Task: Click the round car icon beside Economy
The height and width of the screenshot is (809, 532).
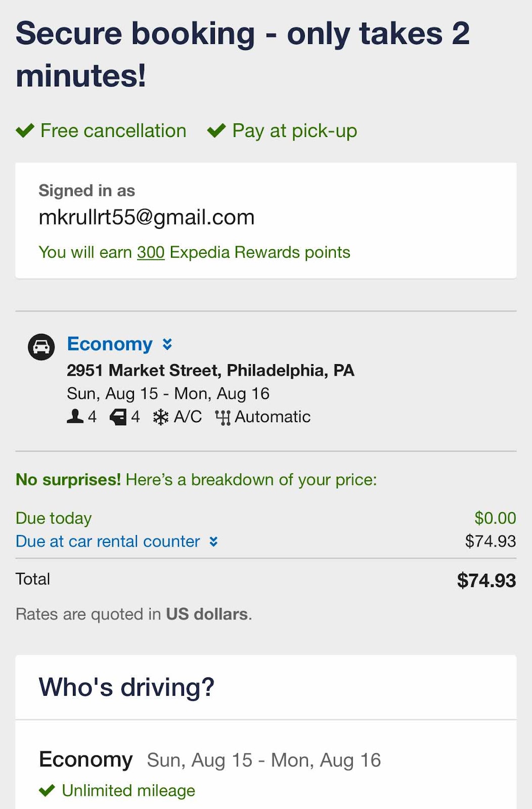Action: click(41, 347)
